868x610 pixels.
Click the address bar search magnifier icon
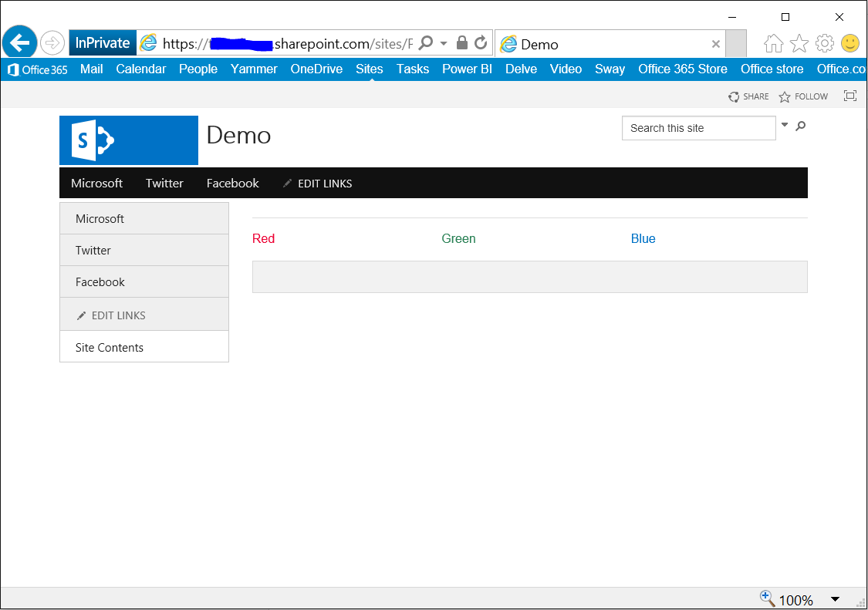(x=426, y=42)
